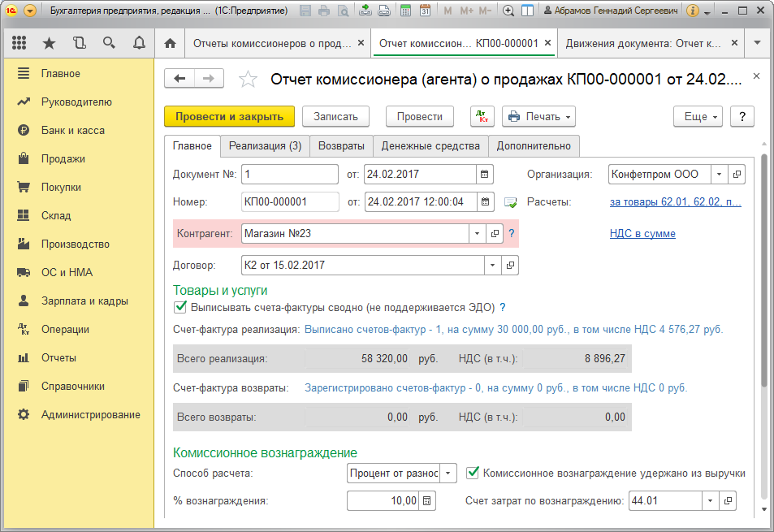The width and height of the screenshot is (774, 532).
Task: Open Зарегистрировано счетов-фактур - 0 link
Action: 495,388
